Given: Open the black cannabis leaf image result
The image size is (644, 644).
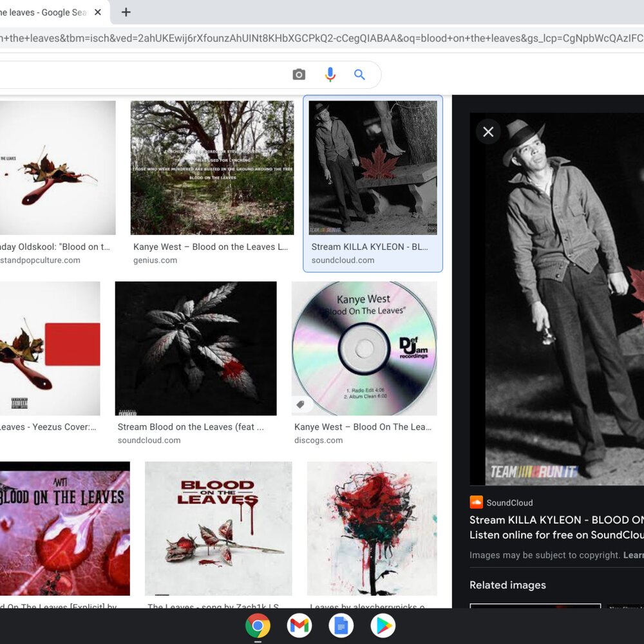Looking at the screenshot, I should pos(196,348).
